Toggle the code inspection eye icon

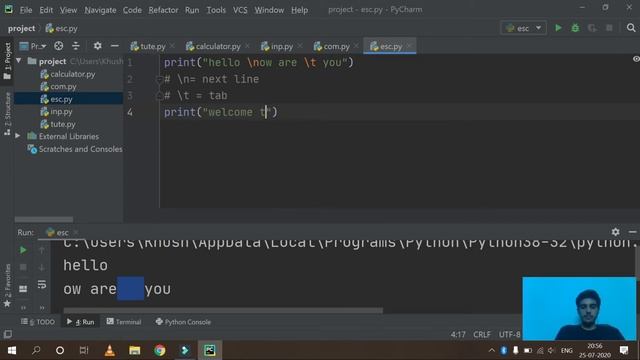click(x=636, y=59)
